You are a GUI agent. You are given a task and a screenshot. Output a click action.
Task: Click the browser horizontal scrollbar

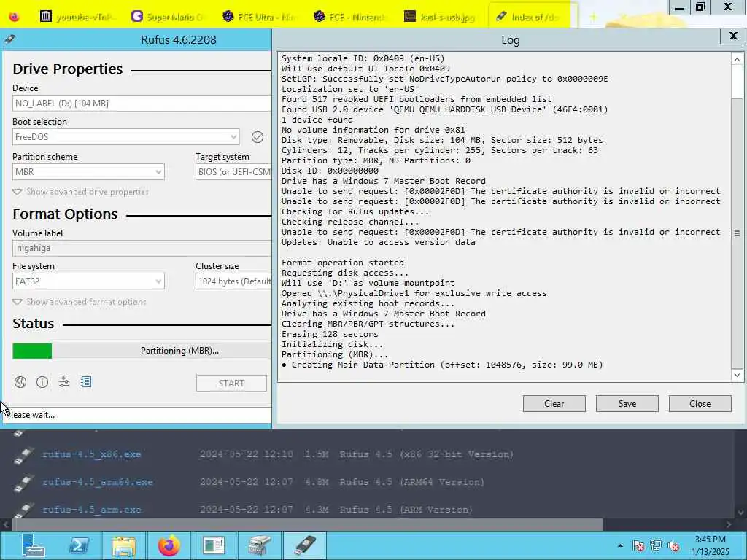point(307,525)
